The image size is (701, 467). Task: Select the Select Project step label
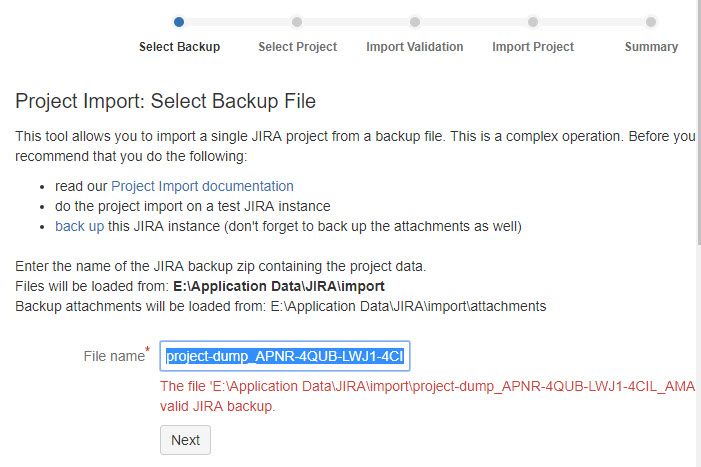[x=298, y=47]
